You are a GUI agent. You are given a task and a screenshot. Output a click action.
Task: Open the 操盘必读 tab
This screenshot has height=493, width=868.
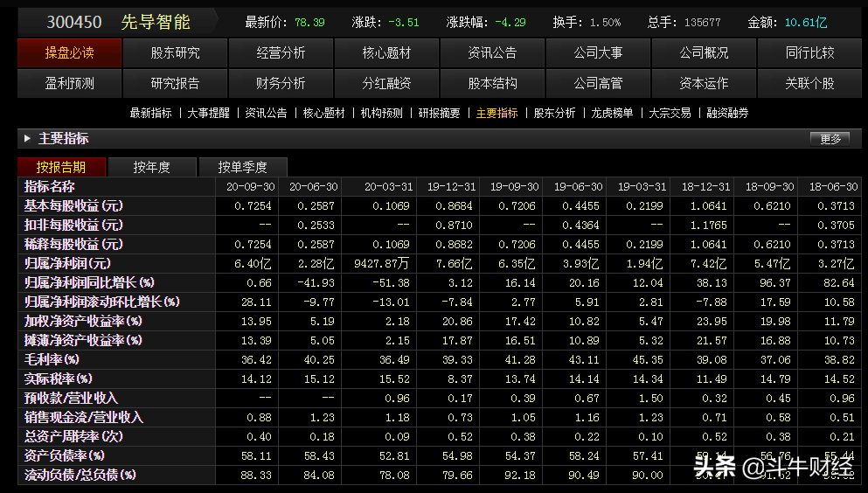coord(69,53)
